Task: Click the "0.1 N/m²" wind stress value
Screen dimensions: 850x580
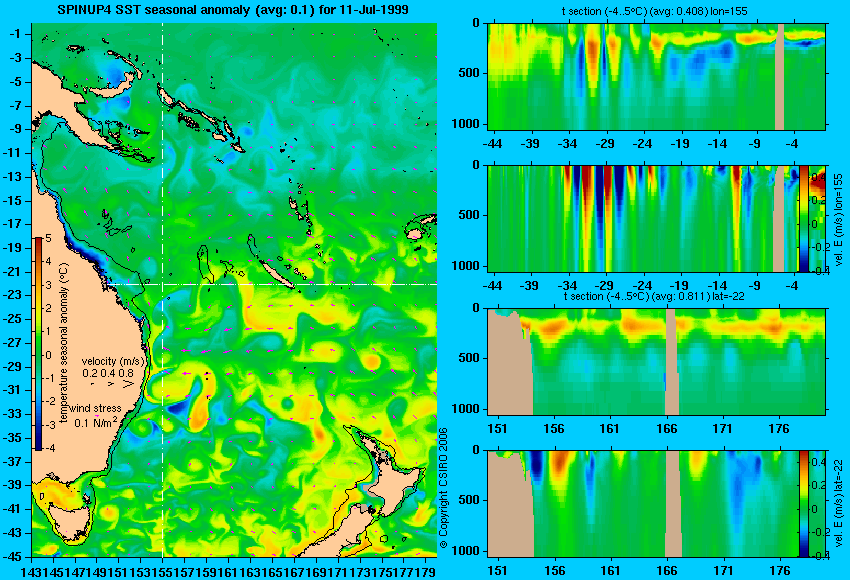Action: click(95, 422)
